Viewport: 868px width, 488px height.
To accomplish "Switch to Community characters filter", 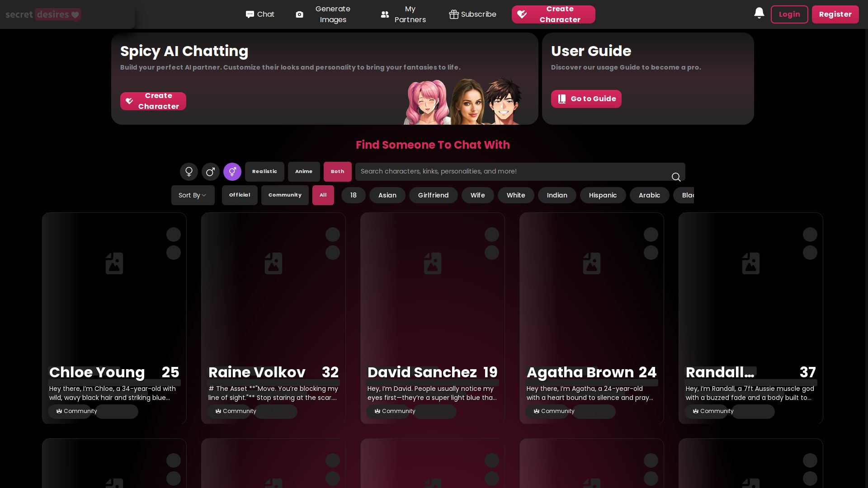I will (x=285, y=195).
